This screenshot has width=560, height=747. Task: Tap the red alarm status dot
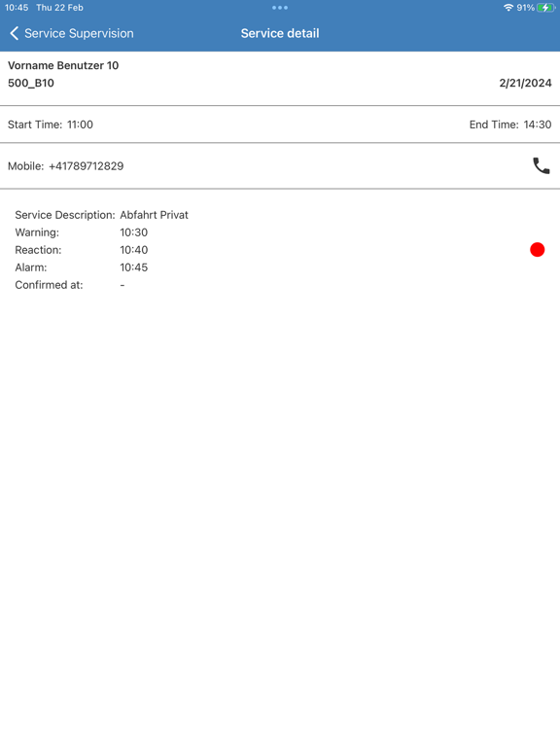tap(537, 250)
